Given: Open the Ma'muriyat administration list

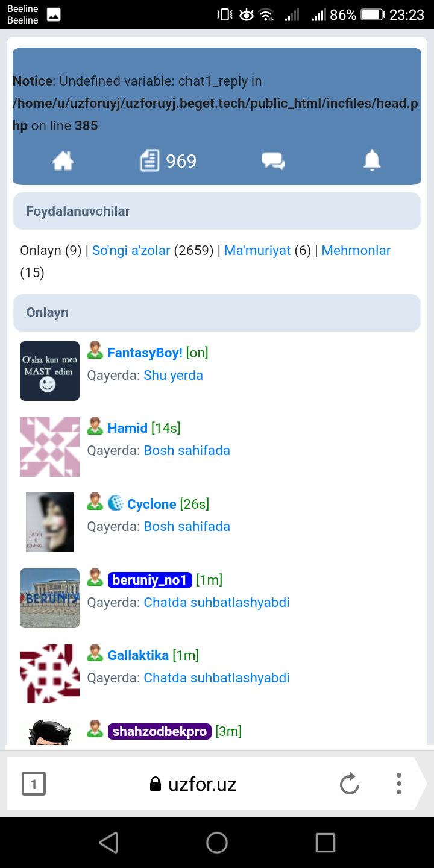Looking at the screenshot, I should [x=257, y=250].
